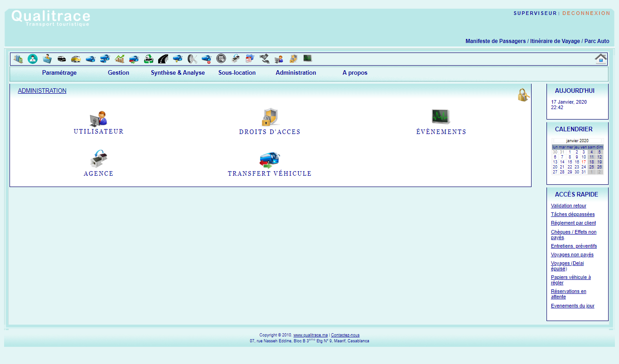The width and height of the screenshot is (619, 364).
Task: Click the home icon in the toolbar
Action: click(600, 58)
